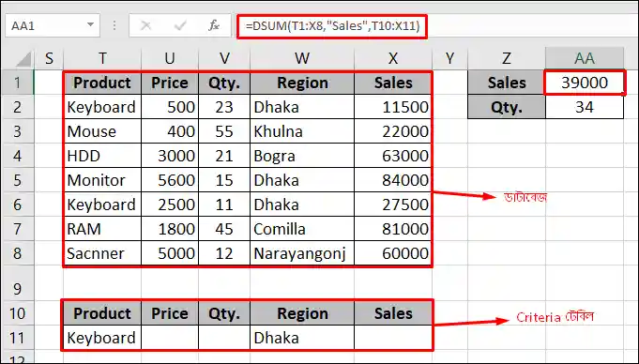Click the Enter checkmark icon in formula bar
The image size is (639, 364).
tap(180, 26)
